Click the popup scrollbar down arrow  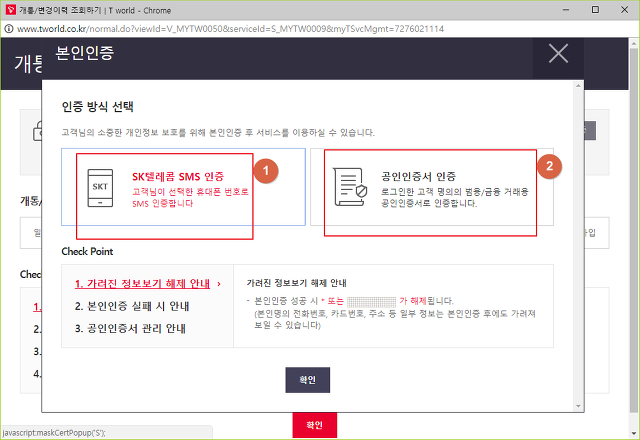[x=578, y=406]
